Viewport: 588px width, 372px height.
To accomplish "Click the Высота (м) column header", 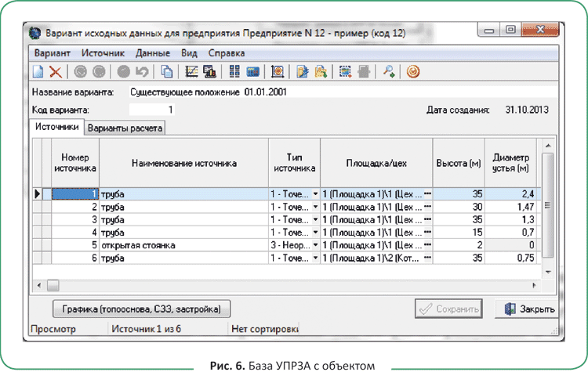I will pos(459,163).
